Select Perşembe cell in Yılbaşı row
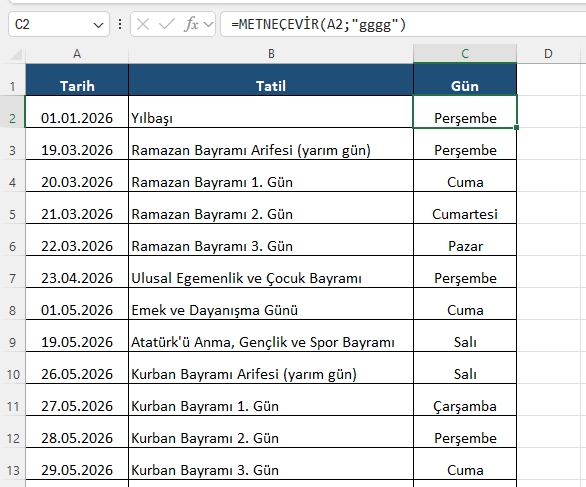This screenshot has width=586, height=487. [465, 112]
